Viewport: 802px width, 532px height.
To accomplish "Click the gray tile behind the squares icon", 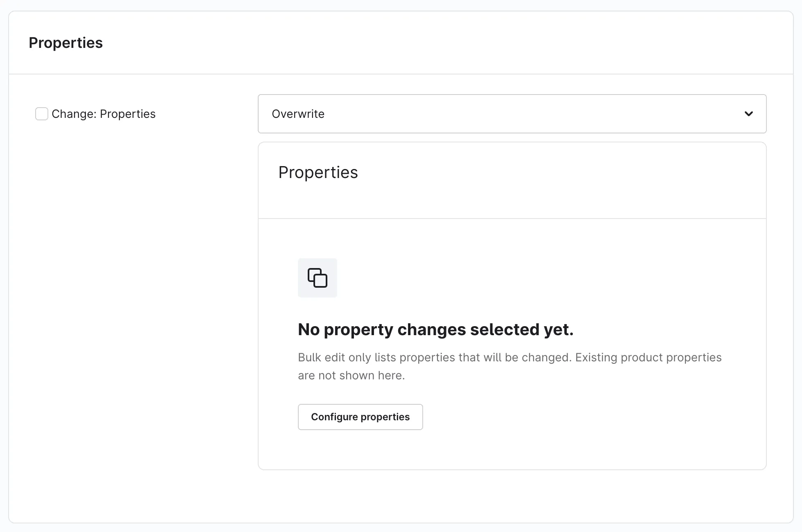I will (x=318, y=278).
